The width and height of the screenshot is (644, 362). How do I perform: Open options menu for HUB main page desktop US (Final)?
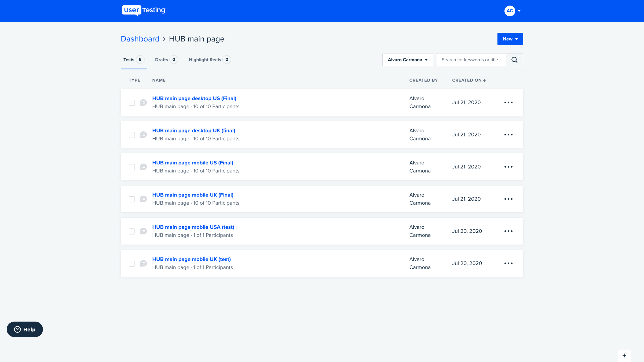508,102
